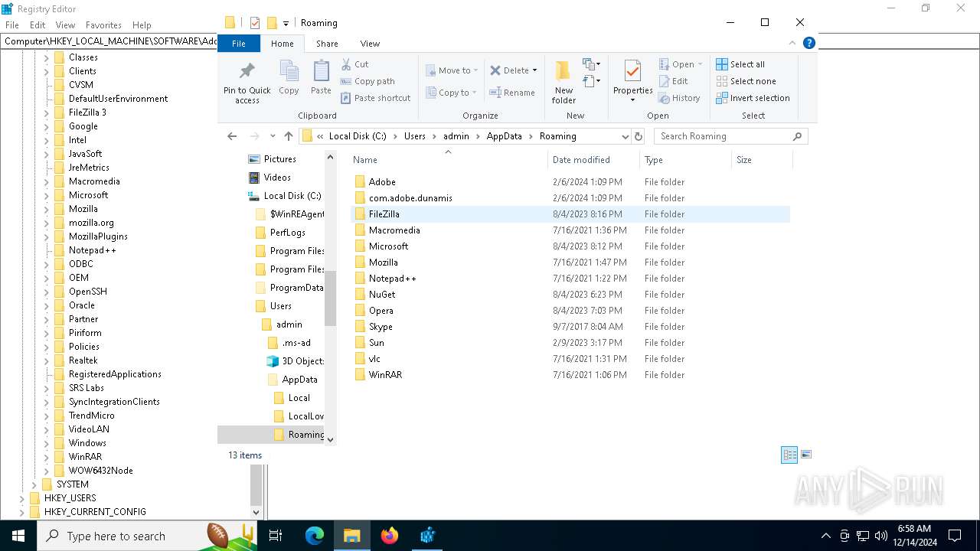Switch to Details view icon
Screen dimensions: 980x551
tap(789, 455)
